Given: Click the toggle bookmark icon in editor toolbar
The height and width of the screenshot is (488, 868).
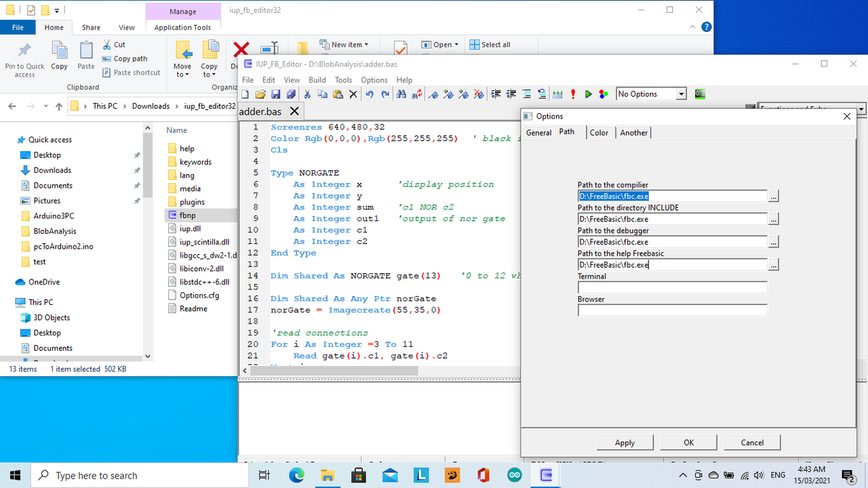Looking at the screenshot, I should 433,94.
